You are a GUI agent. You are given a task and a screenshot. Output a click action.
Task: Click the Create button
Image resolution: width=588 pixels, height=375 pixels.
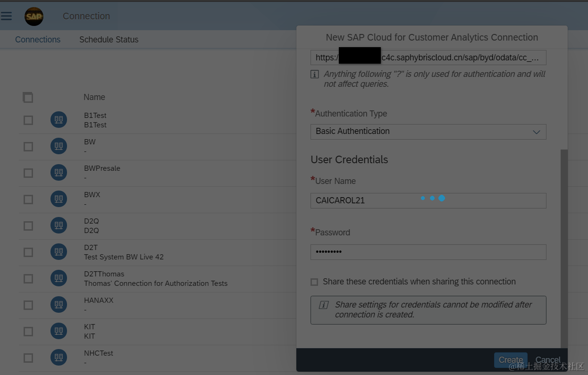tap(511, 360)
